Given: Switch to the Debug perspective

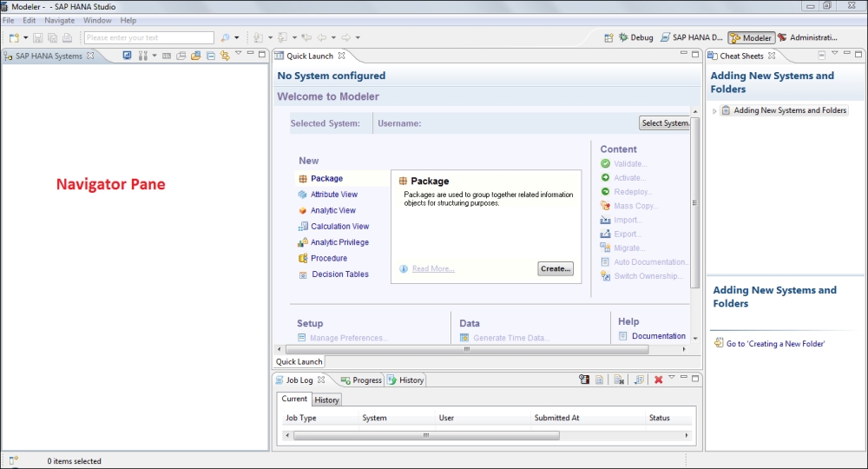Looking at the screenshot, I should coord(636,37).
